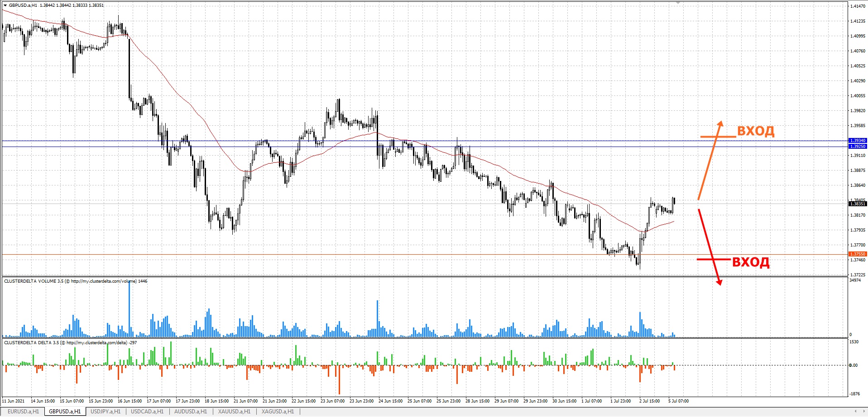Viewport: 868px width, 417px height.
Task: Click the 21 Jun 07:00 time axis label
Action: point(245,401)
